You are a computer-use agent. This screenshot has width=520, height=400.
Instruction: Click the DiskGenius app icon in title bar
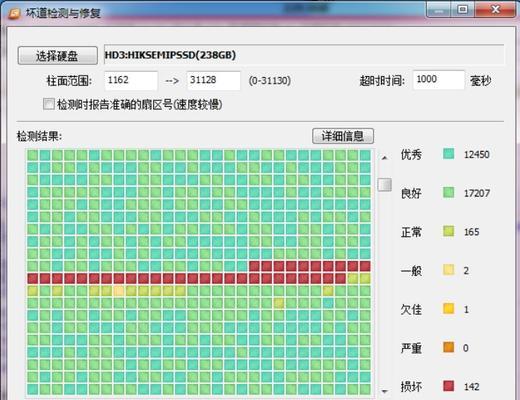click(x=15, y=13)
